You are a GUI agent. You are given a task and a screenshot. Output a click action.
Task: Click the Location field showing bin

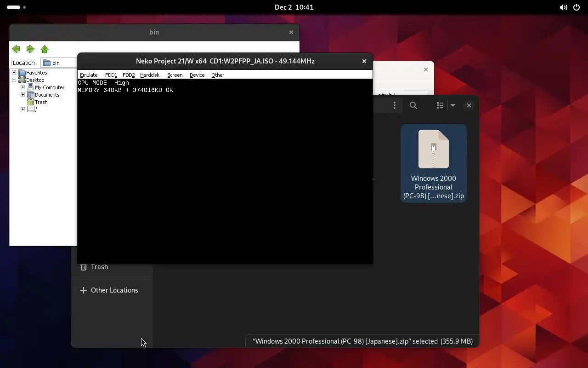(59, 63)
